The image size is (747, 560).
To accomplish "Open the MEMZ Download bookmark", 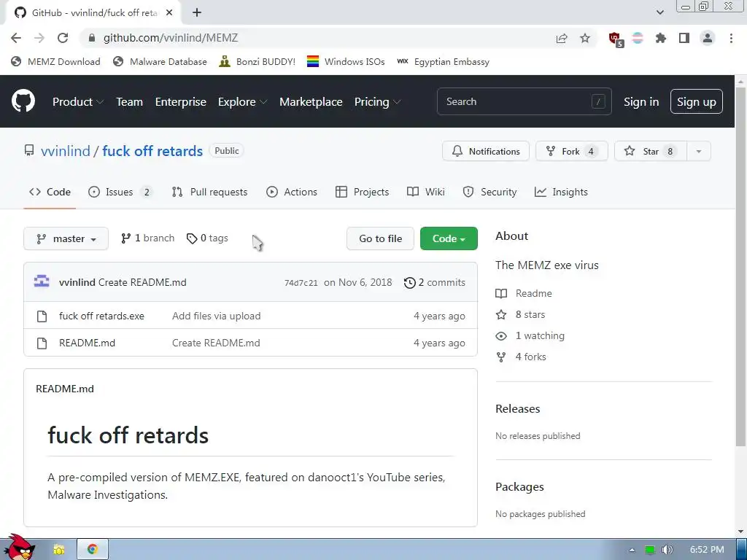I will (55, 61).
